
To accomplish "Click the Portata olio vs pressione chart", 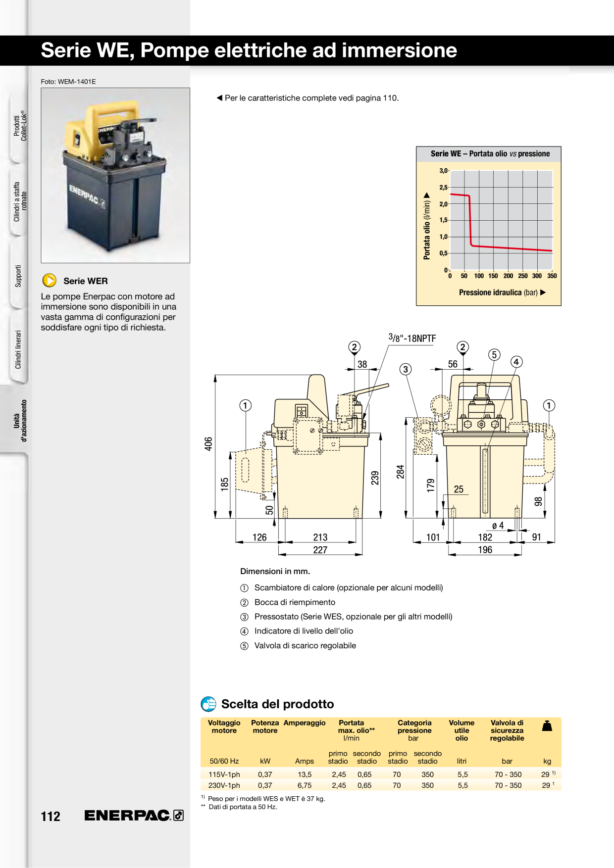I will click(489, 226).
